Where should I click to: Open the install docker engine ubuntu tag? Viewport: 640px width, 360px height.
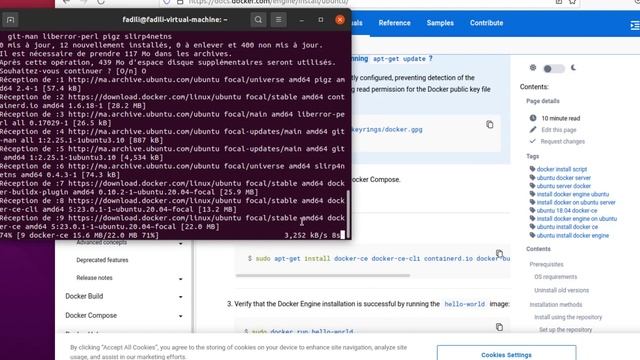573,194
